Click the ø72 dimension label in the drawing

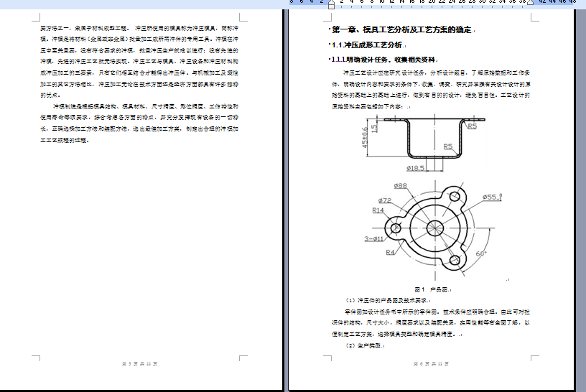point(385,200)
